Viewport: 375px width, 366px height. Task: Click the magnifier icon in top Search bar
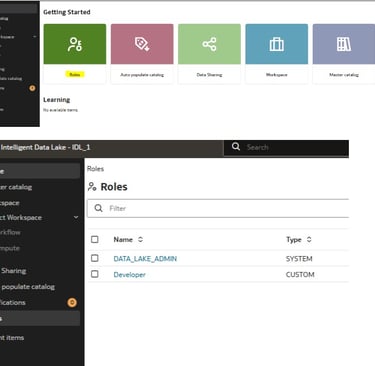[236, 147]
